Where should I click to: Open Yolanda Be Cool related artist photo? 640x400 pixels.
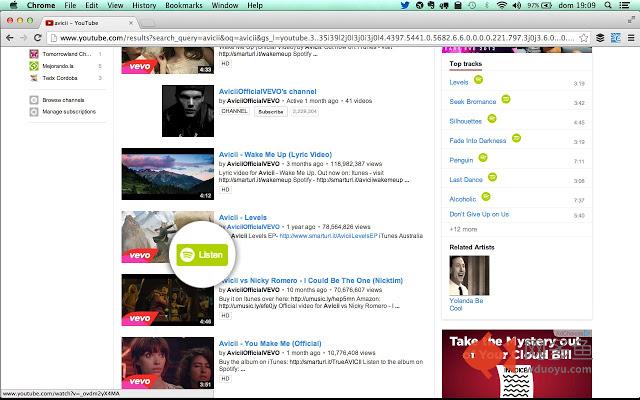469,276
